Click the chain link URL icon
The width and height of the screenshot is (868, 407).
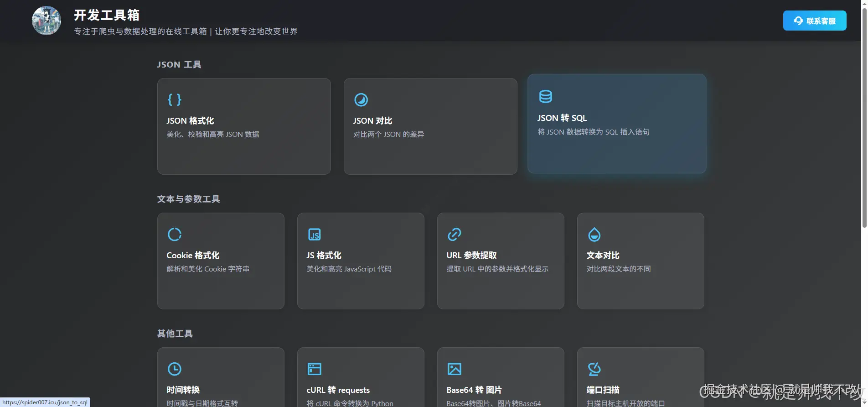[x=455, y=234]
